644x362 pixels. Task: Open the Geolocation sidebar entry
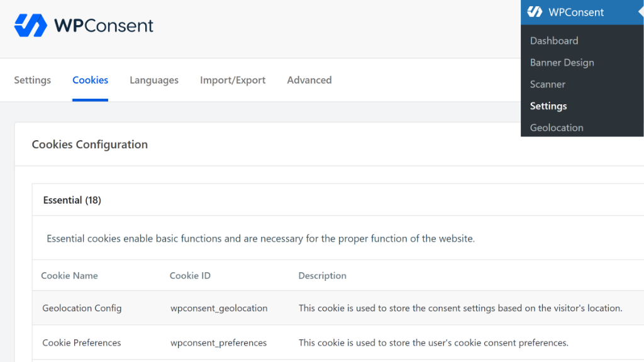pyautogui.click(x=556, y=127)
